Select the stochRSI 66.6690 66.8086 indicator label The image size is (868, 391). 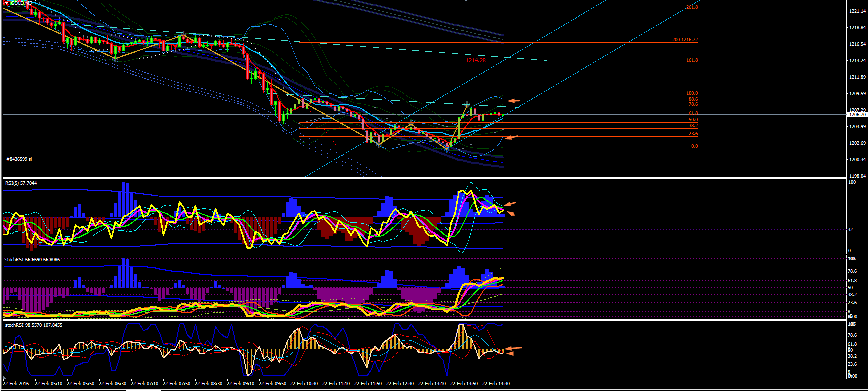(32, 260)
